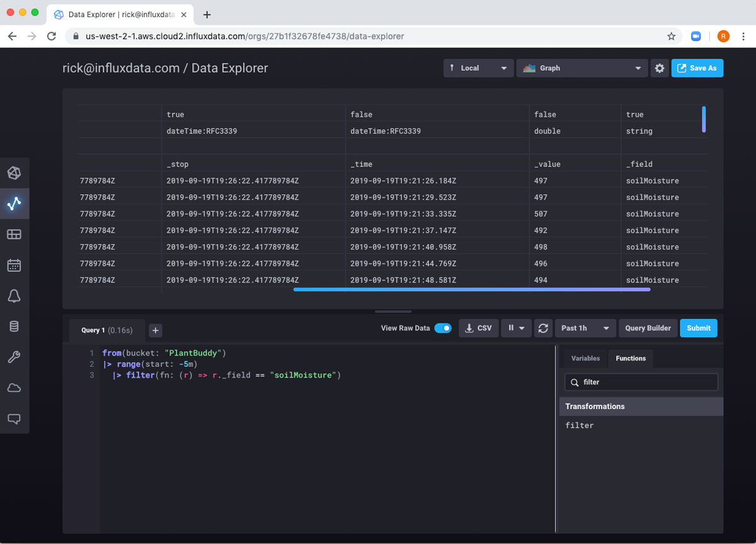Toggle the View Raw Data switch
The width and height of the screenshot is (756, 544).
pyautogui.click(x=443, y=328)
